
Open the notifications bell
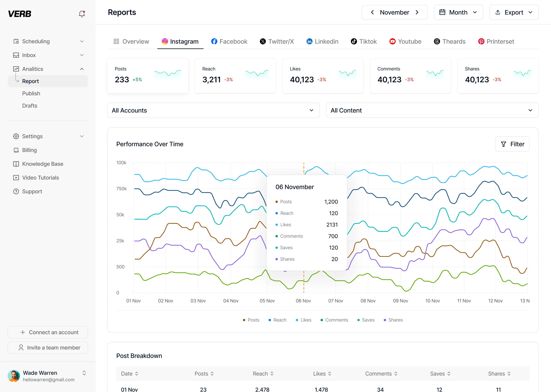[x=82, y=14]
